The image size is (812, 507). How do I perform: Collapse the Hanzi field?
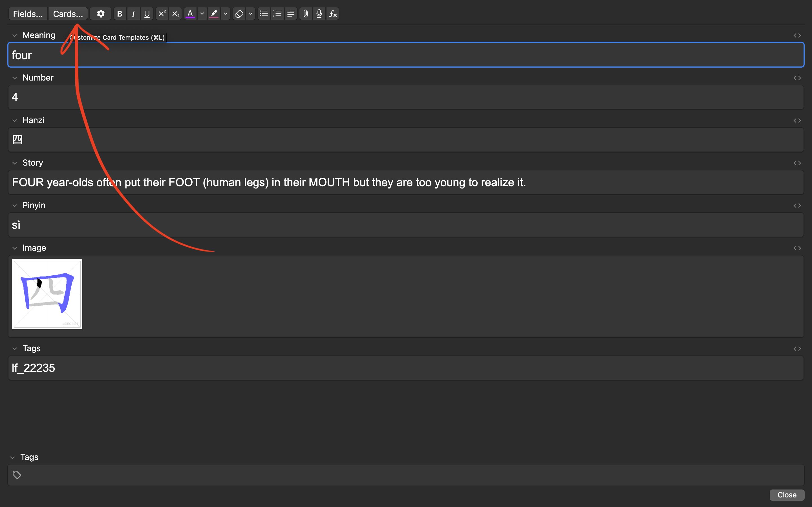click(15, 120)
